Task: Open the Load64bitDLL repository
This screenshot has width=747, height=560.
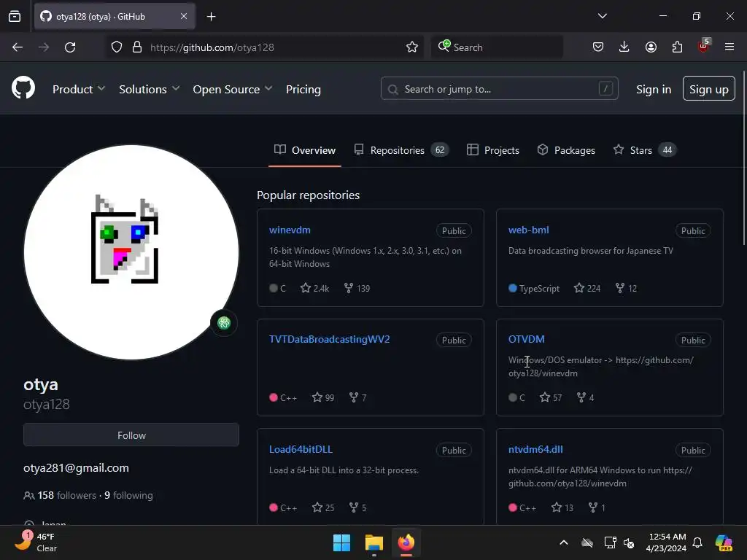Action: click(x=301, y=449)
